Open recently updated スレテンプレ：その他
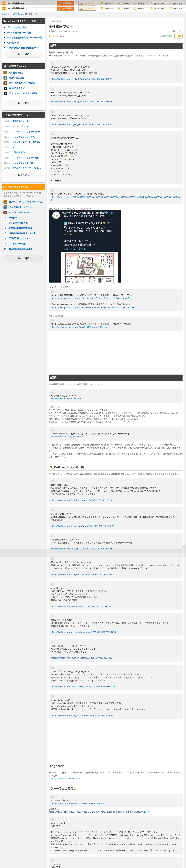The image size is (186, 868). (x=23, y=163)
